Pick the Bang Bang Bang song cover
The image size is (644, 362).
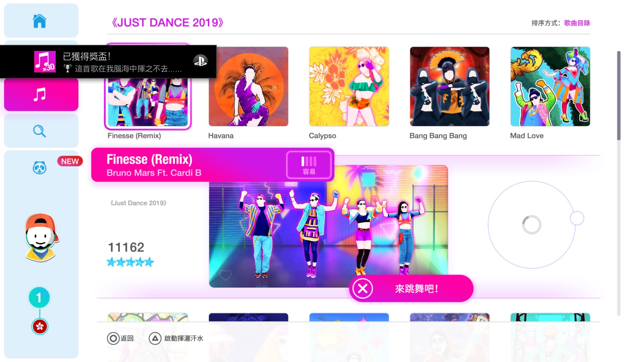450,86
